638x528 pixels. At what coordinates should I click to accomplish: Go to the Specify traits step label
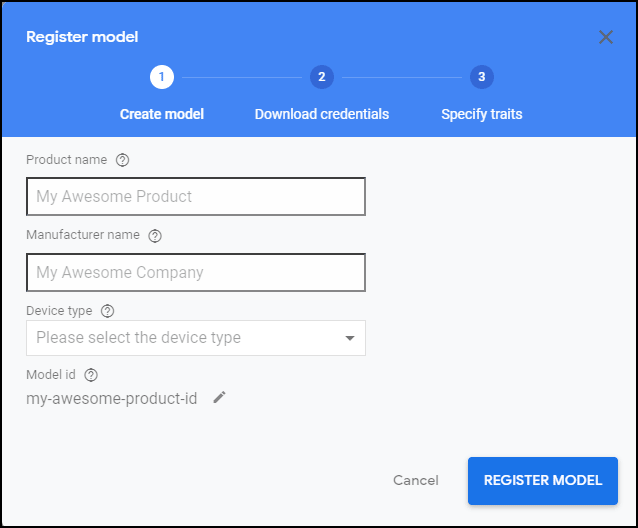pos(482,114)
